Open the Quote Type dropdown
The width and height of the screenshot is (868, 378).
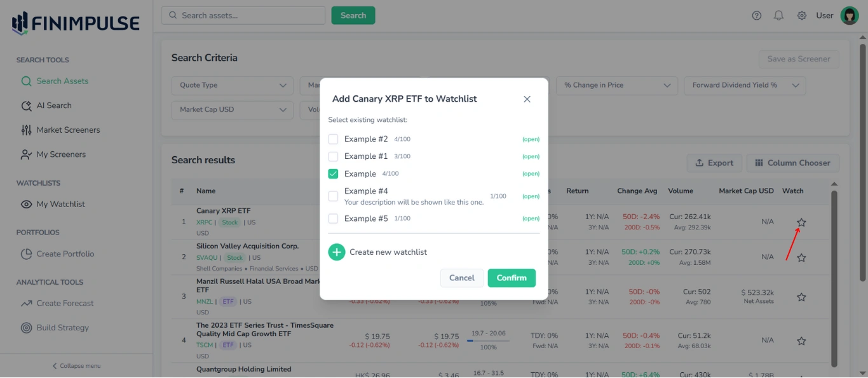click(232, 85)
